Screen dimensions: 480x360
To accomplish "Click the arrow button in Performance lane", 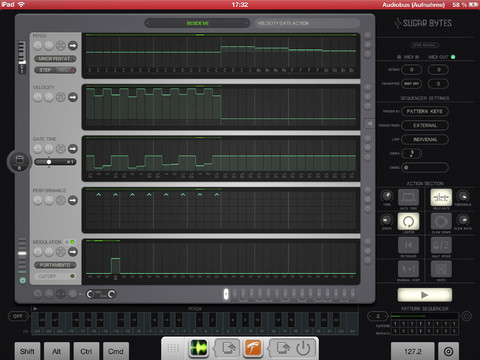I will click(x=73, y=200).
